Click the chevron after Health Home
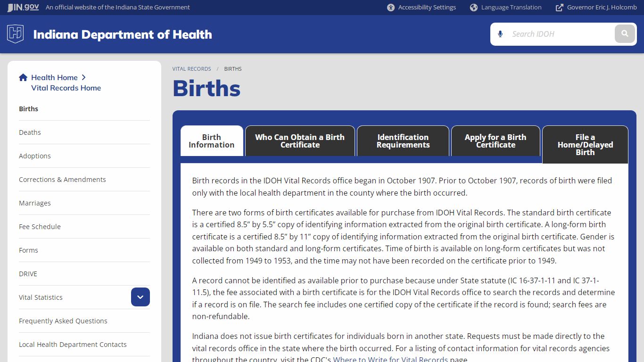Screen dimensions: 644x362 coord(83,77)
